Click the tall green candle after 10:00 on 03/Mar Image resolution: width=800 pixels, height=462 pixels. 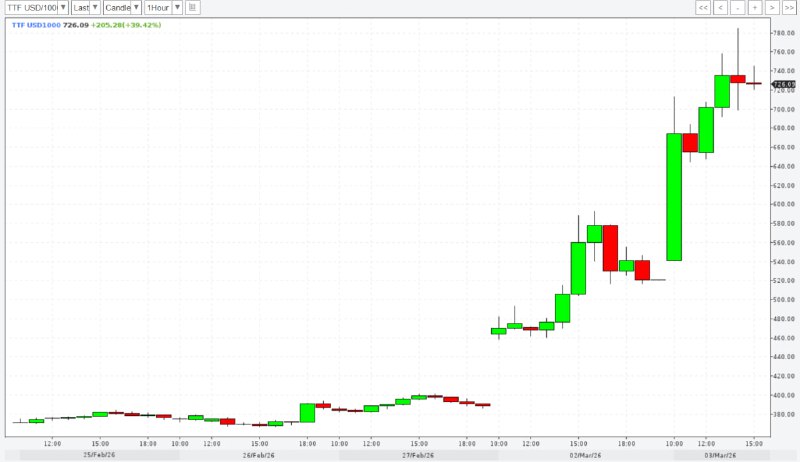674,196
